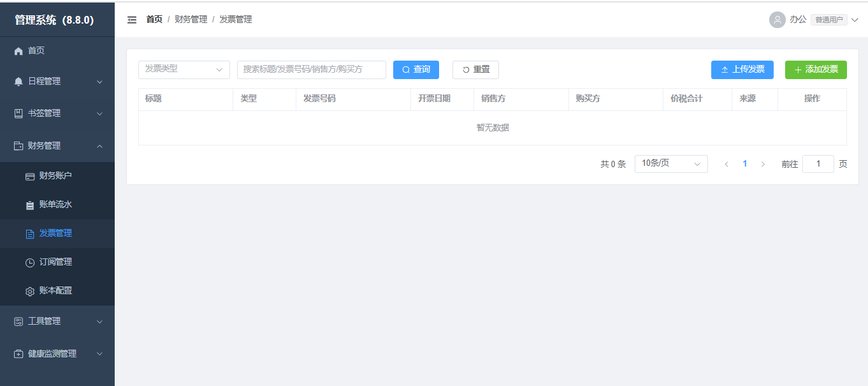
Task: Click the 发票管理 breadcrumb text
Action: (x=236, y=20)
